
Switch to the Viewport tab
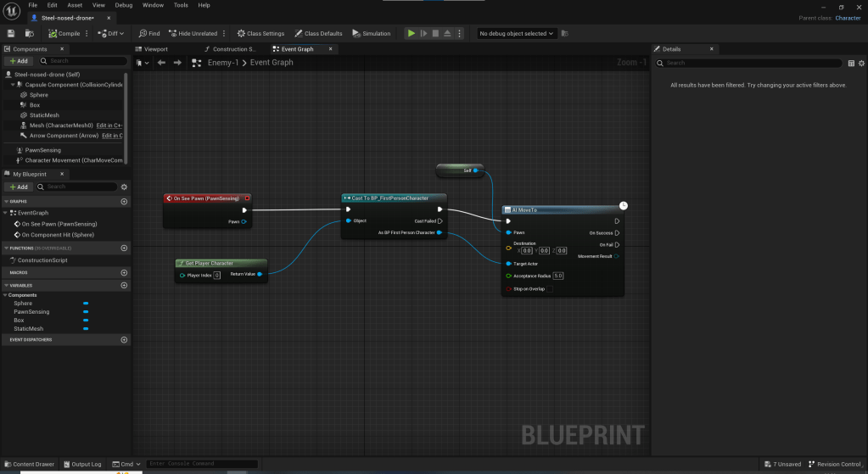[x=154, y=49]
